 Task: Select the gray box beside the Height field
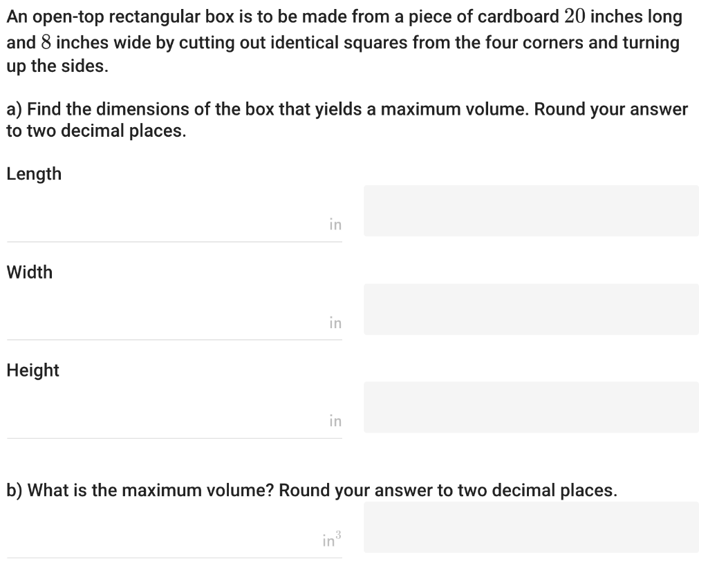(531, 407)
